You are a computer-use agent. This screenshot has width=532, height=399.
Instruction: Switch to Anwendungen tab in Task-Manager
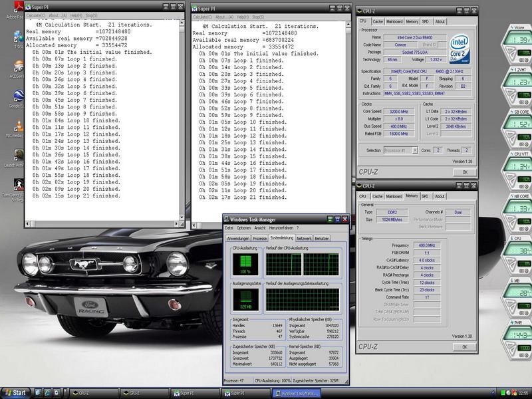(238, 239)
